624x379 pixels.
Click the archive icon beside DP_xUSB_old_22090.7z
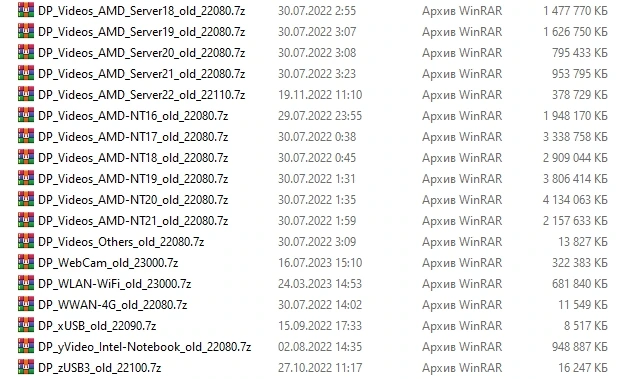26,325
